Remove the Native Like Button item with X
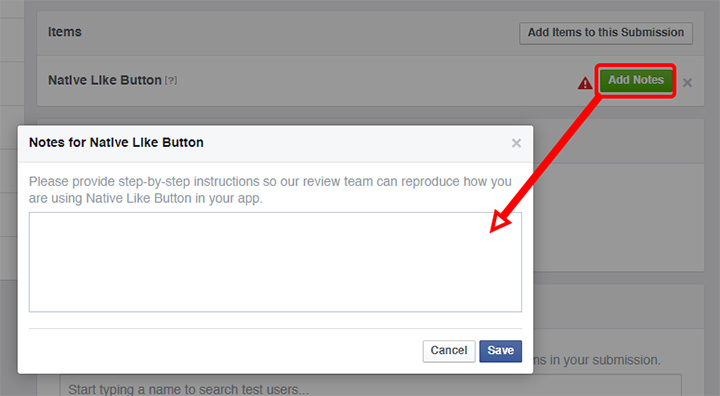The image size is (720, 396). click(687, 83)
